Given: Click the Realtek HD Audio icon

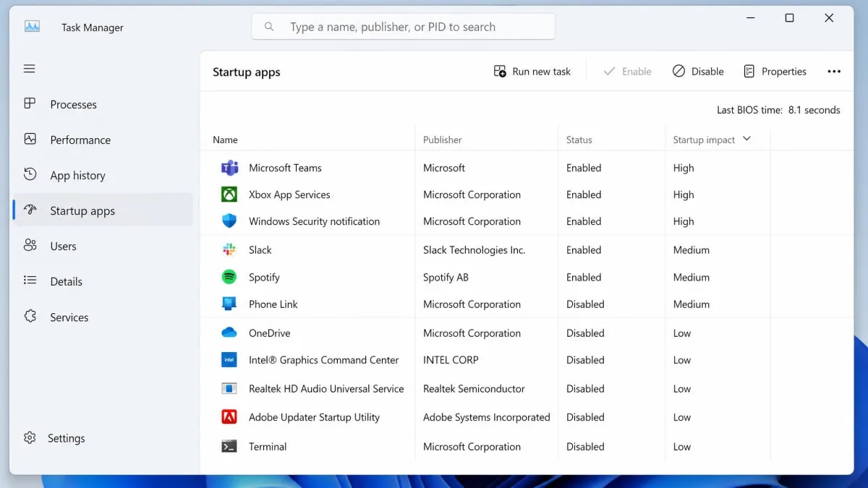Looking at the screenshot, I should 229,388.
